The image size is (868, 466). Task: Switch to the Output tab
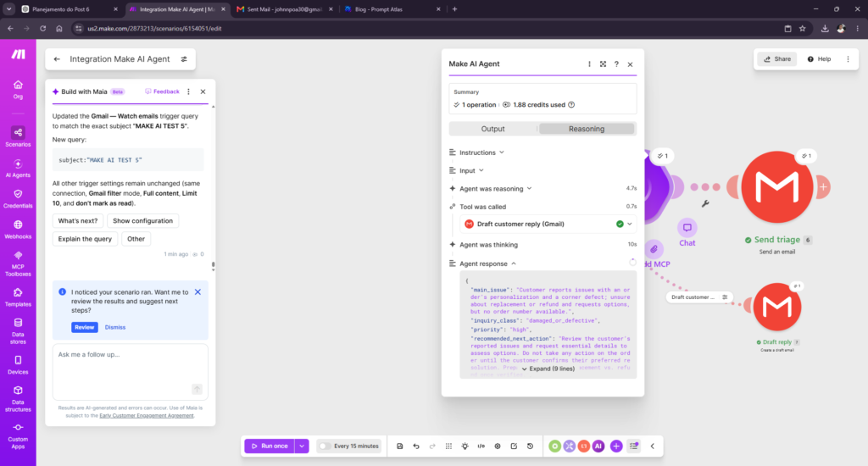click(492, 129)
